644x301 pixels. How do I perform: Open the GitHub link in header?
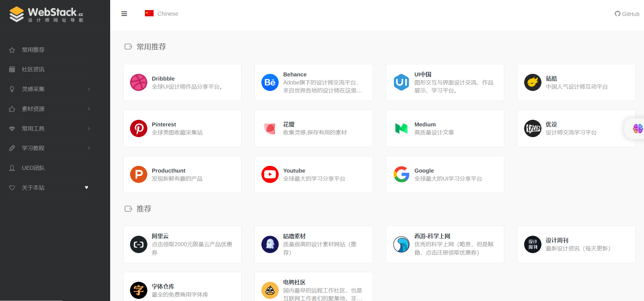[x=627, y=14]
